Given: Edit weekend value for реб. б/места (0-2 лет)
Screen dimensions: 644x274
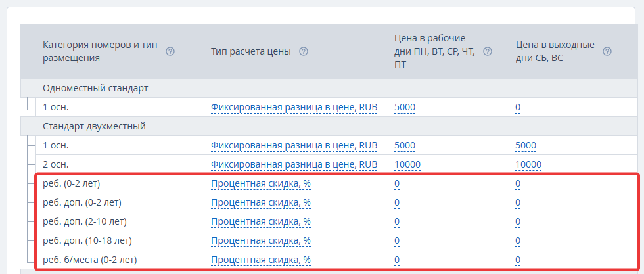Looking at the screenshot, I should click(x=518, y=260).
